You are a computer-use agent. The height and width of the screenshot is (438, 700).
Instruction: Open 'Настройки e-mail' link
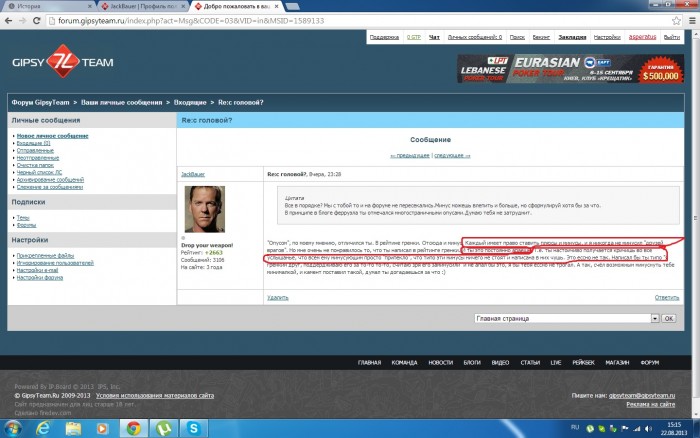click(x=37, y=270)
